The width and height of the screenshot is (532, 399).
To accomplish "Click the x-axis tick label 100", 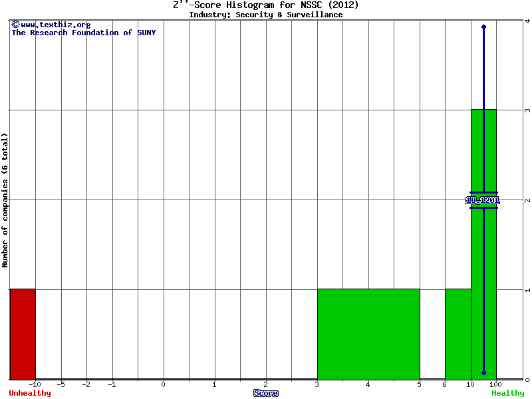I will (x=495, y=385).
